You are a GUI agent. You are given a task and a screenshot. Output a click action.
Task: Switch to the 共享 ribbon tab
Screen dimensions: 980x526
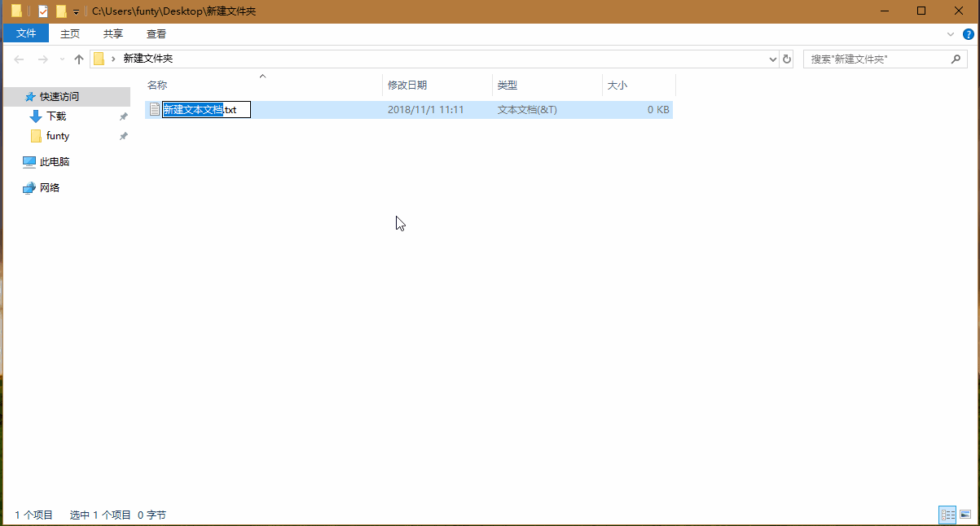(113, 33)
